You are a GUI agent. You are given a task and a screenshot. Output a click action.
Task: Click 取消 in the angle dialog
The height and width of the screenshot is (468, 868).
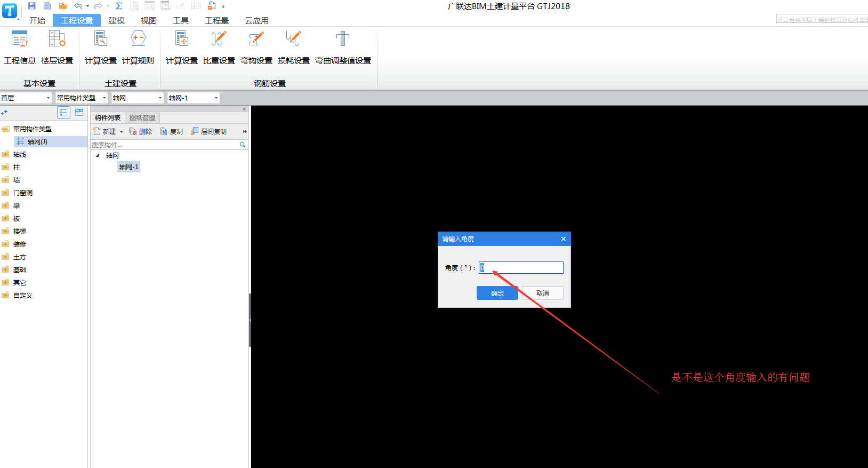[543, 293]
